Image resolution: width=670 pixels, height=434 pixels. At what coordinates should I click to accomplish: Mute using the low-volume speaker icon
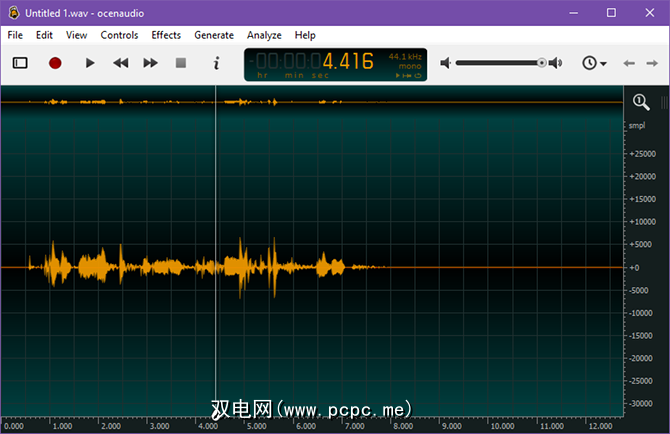point(446,63)
